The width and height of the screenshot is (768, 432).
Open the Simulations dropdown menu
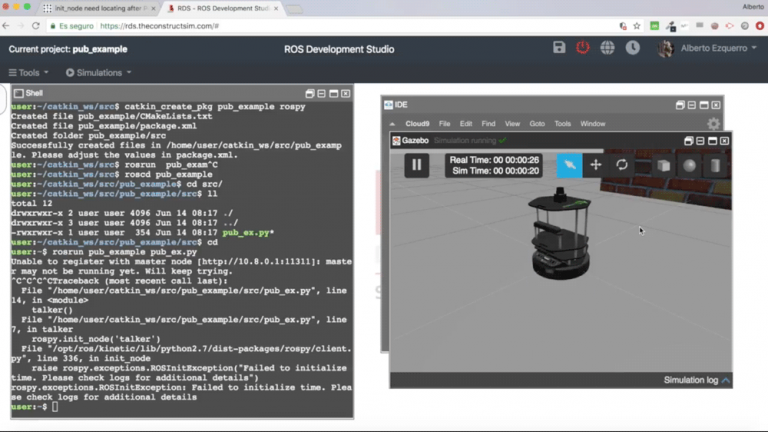pos(99,72)
